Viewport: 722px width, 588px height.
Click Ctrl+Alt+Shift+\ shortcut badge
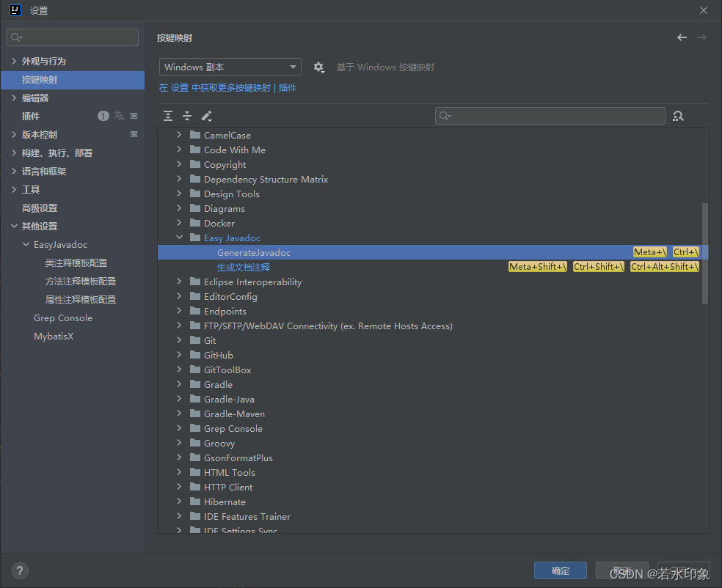(665, 266)
